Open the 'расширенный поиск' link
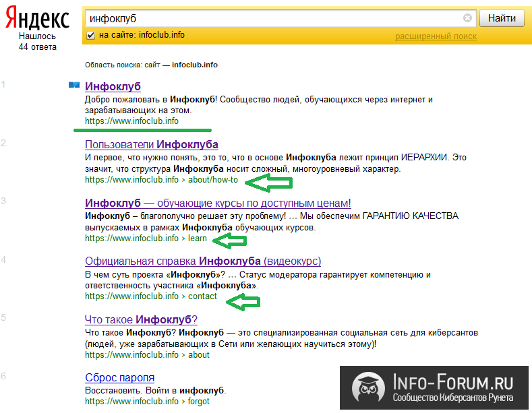532x413 pixels. click(436, 36)
